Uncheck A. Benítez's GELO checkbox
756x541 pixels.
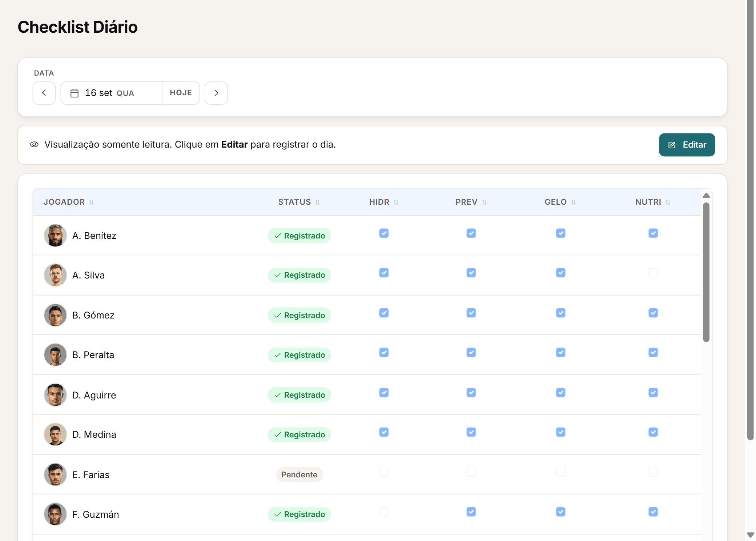[561, 233]
